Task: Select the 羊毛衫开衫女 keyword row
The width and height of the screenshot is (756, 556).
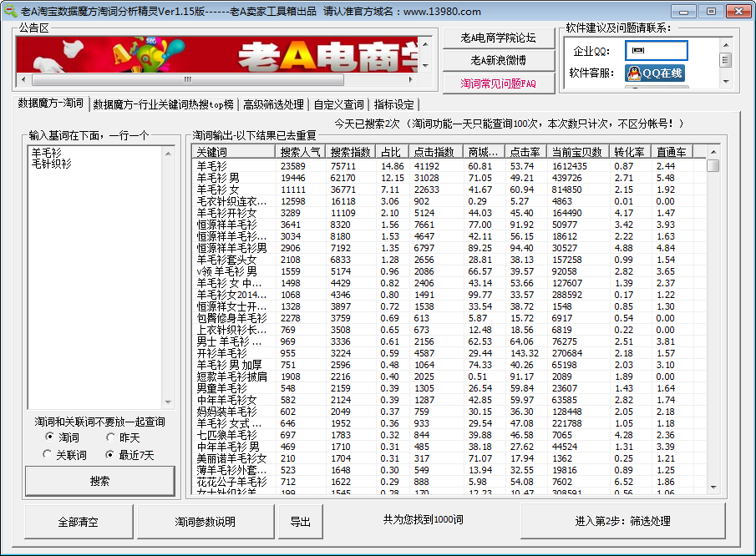Action: pyautogui.click(x=449, y=213)
